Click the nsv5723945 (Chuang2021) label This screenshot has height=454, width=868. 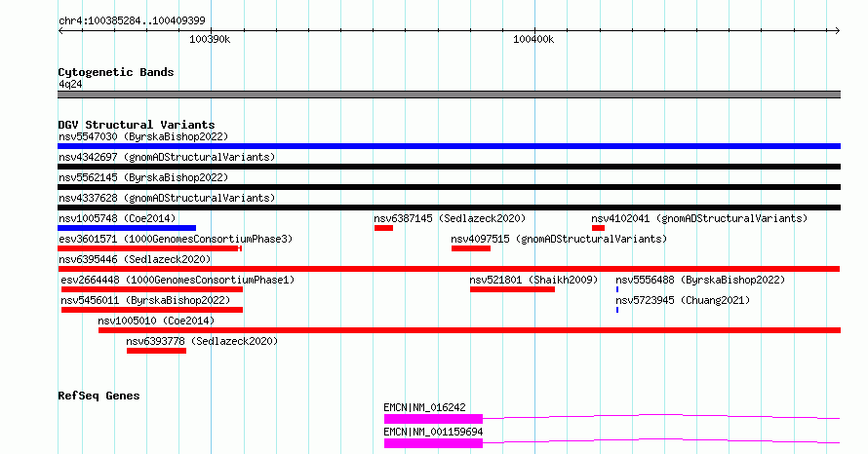tap(683, 300)
